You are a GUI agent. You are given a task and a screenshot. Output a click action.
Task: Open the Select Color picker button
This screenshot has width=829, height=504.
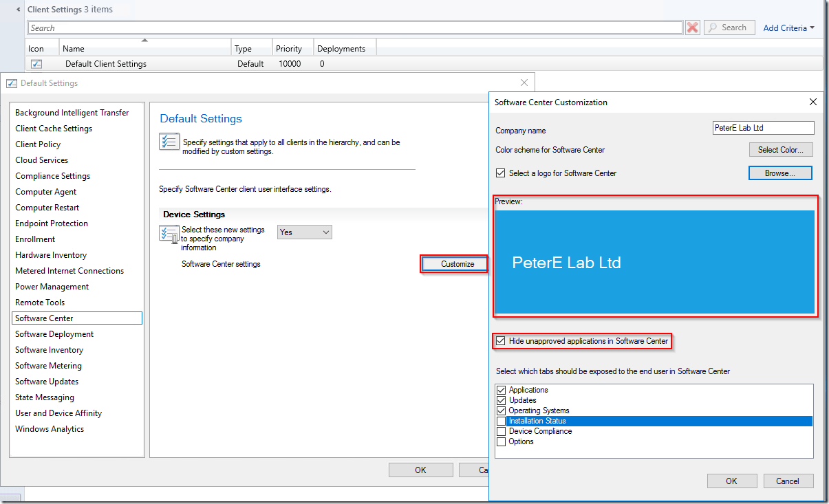780,150
